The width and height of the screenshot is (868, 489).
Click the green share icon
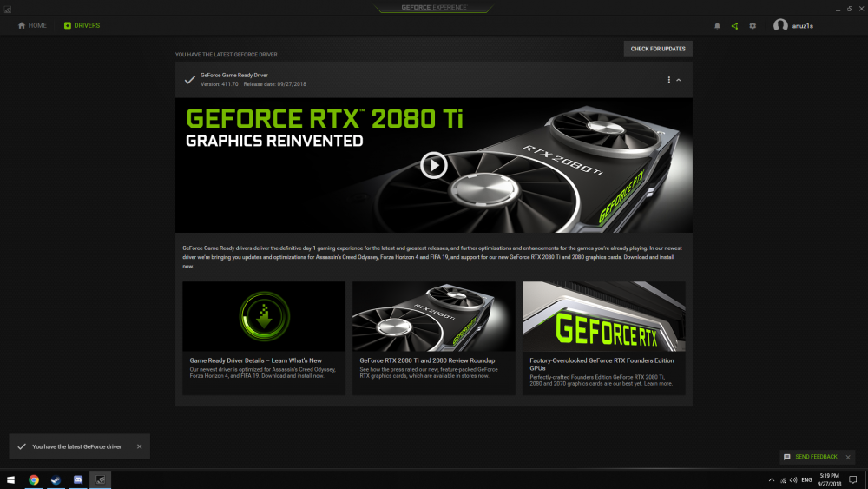[x=734, y=26]
